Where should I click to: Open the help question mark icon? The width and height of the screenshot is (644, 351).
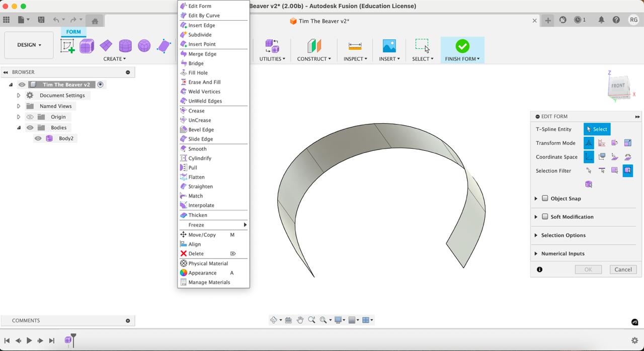coord(616,20)
